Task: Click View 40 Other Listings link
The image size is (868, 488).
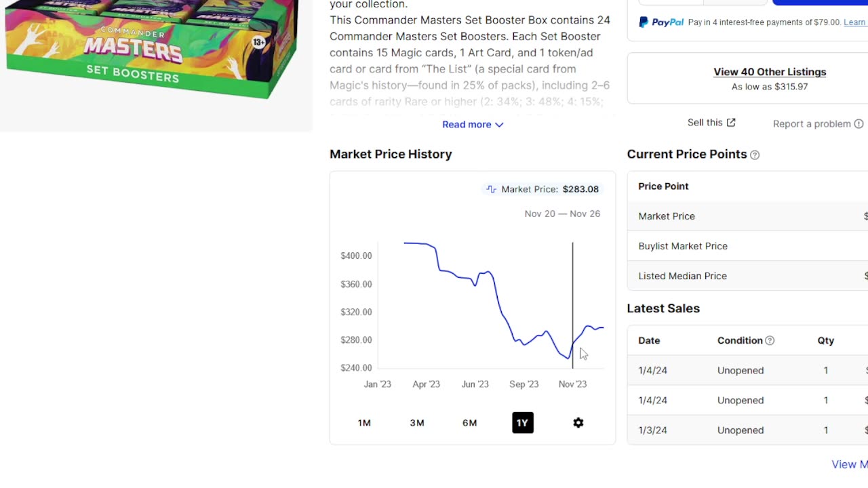Action: coord(769,72)
